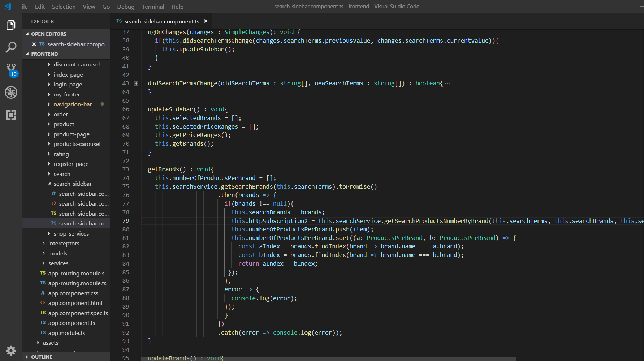Open app-routing.module.s... spec file
This screenshot has height=361, width=644.
(78, 273)
